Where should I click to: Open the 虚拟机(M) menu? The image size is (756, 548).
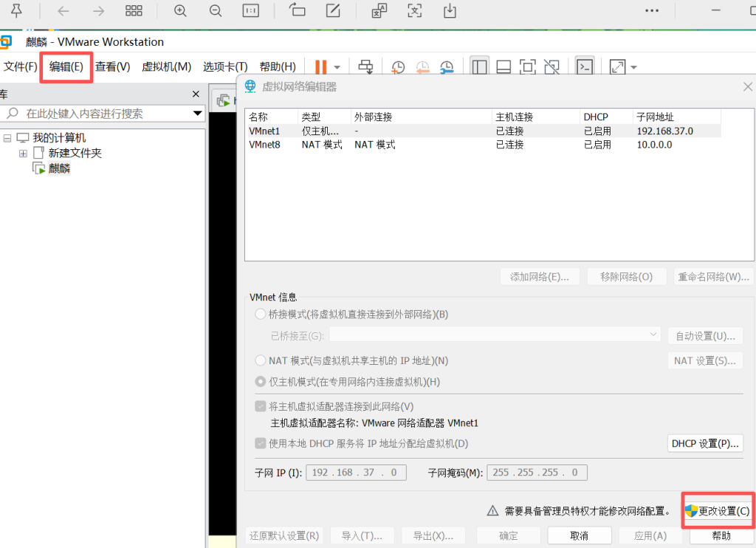(166, 66)
